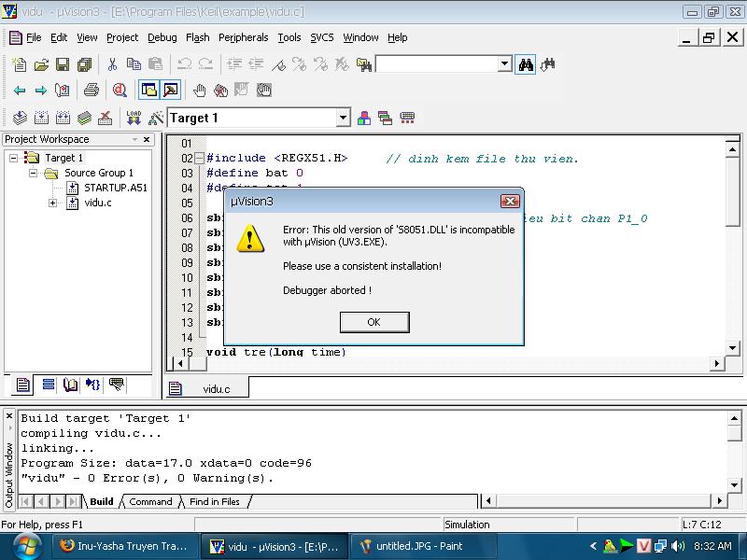Open the Project menu

(x=122, y=37)
